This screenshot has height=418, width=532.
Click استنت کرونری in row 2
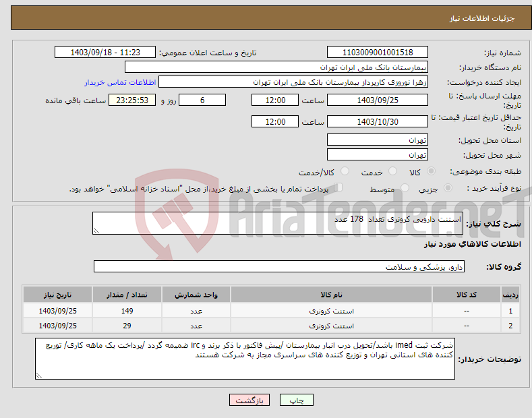[331, 326]
